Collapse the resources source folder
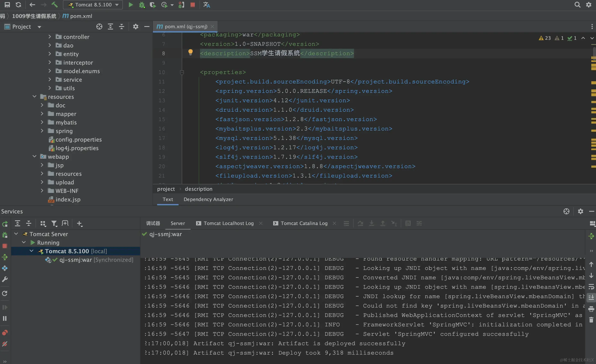Viewport: 596px width, 364px height. (x=34, y=96)
